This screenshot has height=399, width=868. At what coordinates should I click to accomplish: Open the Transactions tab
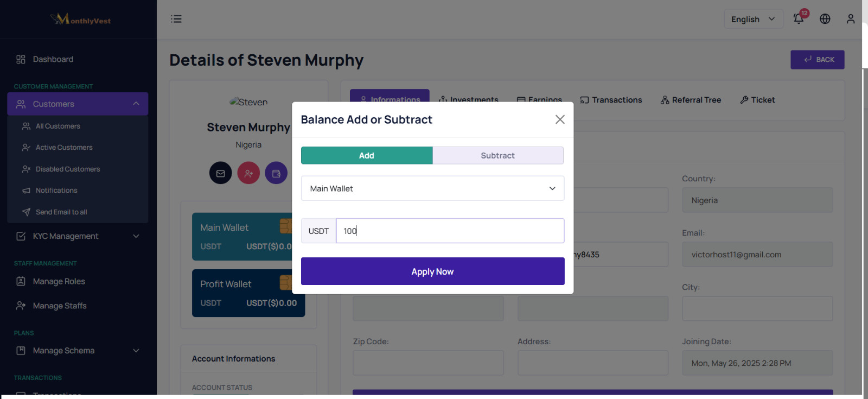611,100
